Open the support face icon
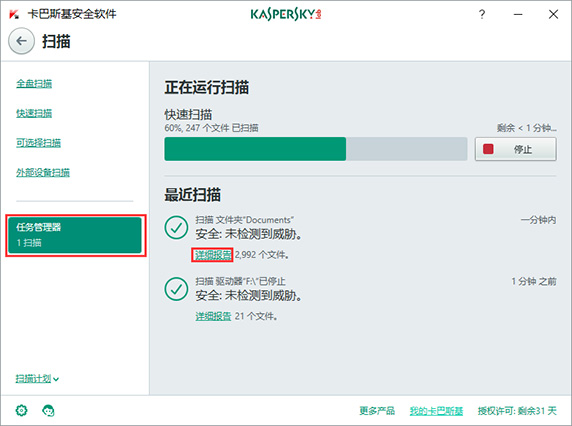This screenshot has width=572, height=426. click(48, 411)
